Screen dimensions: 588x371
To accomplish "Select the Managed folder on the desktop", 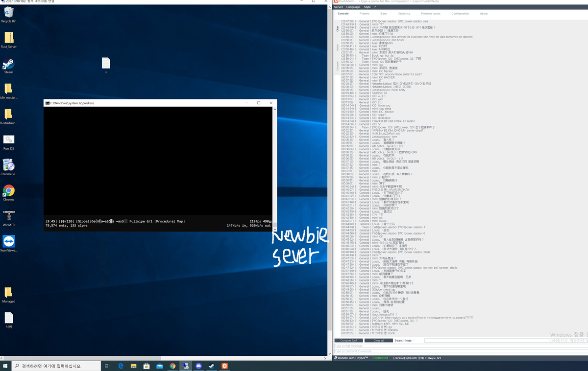I will (x=8, y=295).
